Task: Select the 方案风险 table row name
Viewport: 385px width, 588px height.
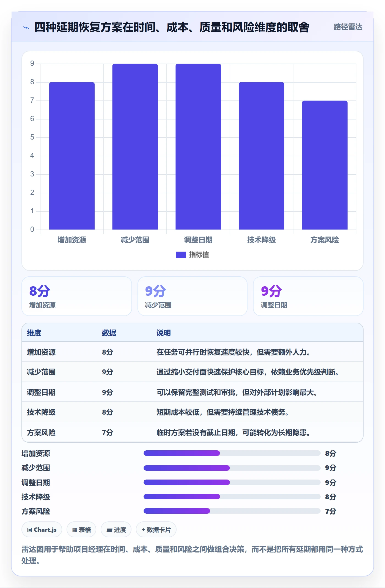Action: (x=41, y=432)
